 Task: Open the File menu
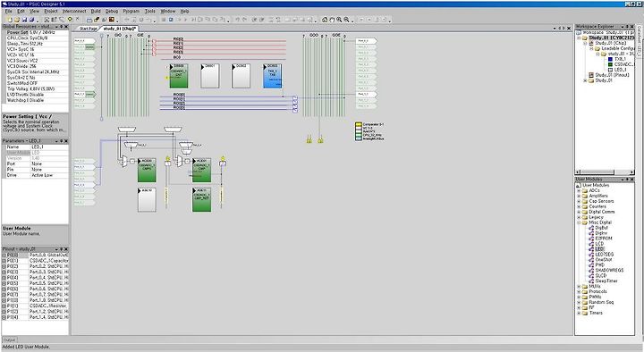(8, 11)
